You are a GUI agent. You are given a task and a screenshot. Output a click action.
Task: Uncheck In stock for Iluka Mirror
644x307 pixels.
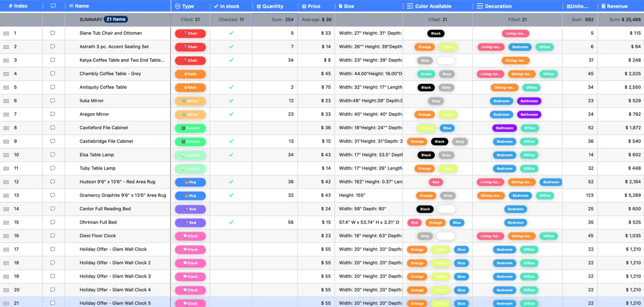(x=231, y=100)
